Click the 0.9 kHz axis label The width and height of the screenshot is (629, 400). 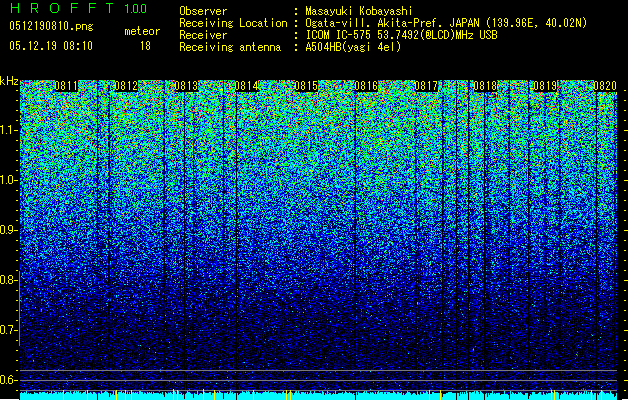(x=8, y=230)
